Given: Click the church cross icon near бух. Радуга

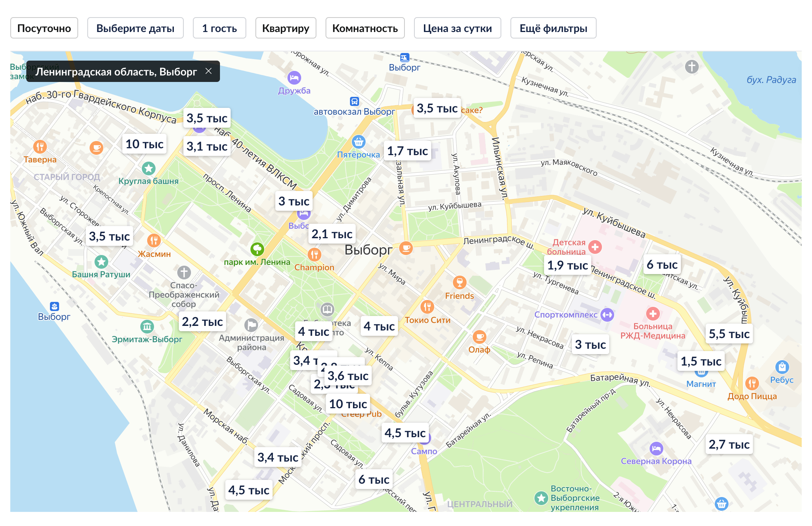Looking at the screenshot, I should pyautogui.click(x=692, y=67).
